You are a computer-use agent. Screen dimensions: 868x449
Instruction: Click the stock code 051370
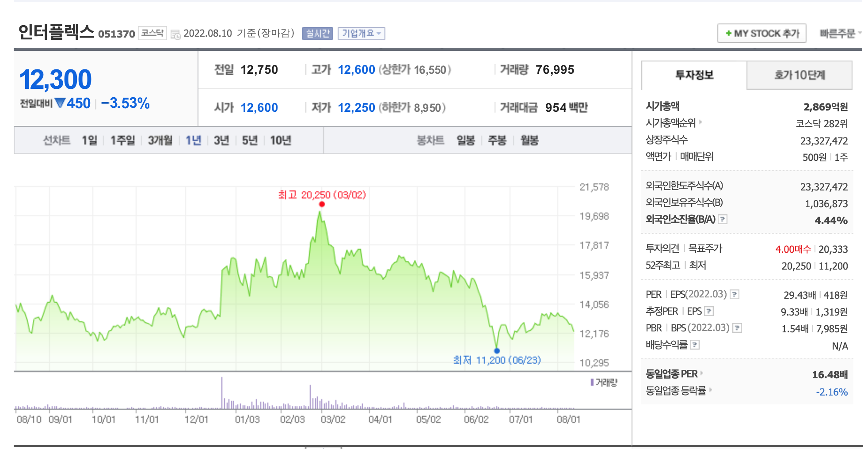pyautogui.click(x=116, y=34)
